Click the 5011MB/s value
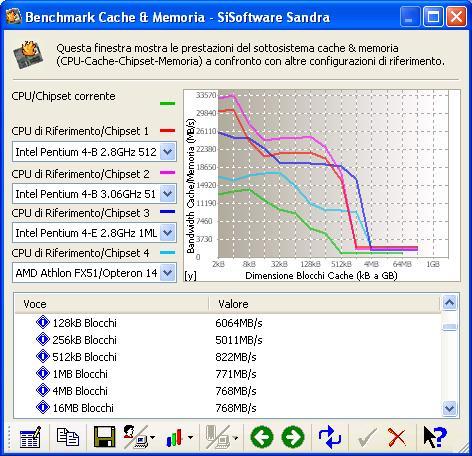The height and width of the screenshot is (456, 472). [239, 340]
